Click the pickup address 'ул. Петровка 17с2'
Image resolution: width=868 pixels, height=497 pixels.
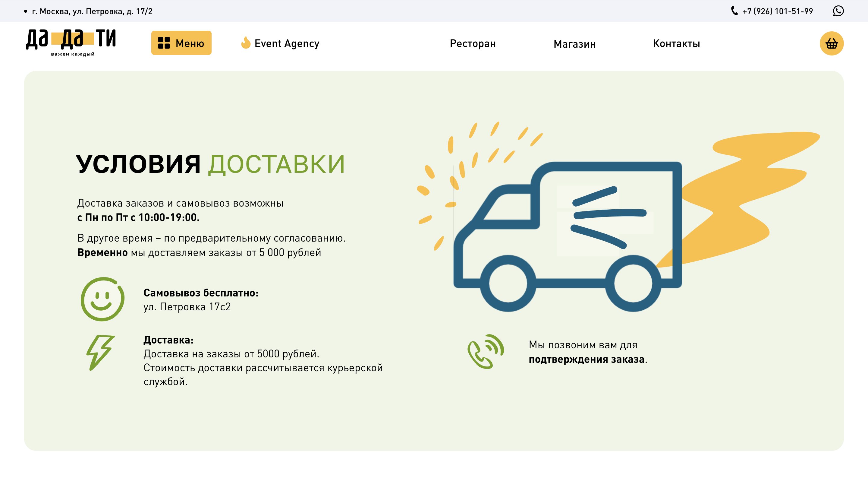click(187, 307)
